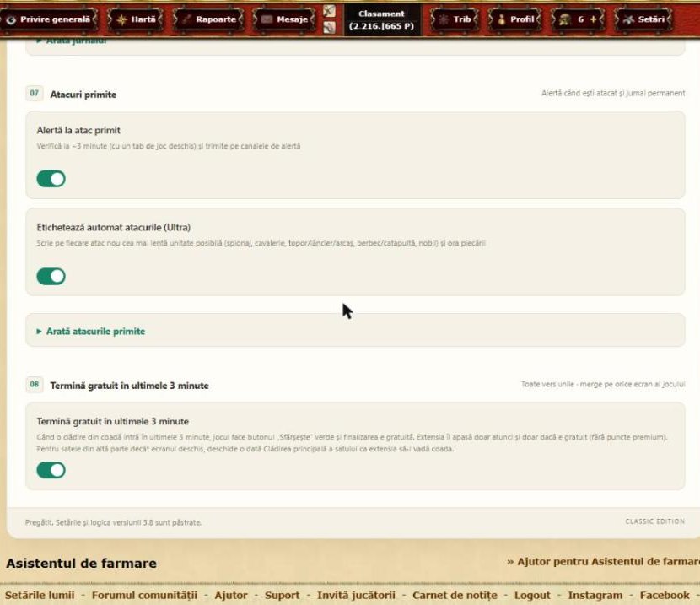Viewport: 700px width, 605px height.
Task: Click the Asistentul de farmare heading
Action: pos(81,563)
